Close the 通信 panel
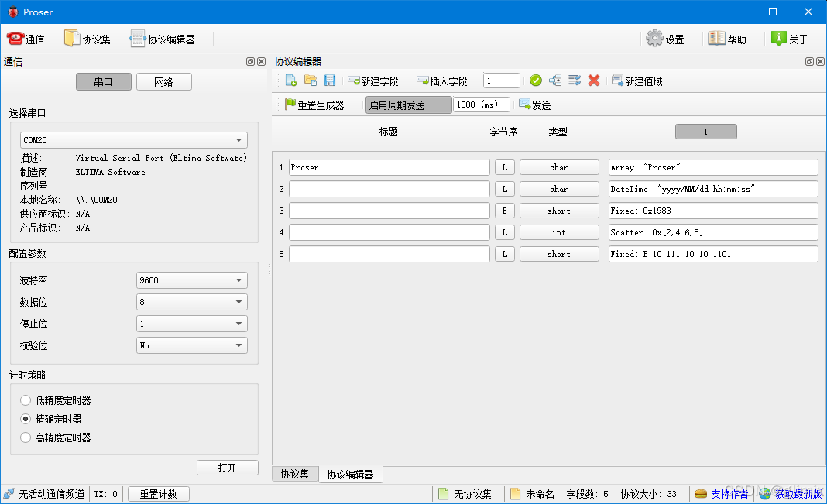The width and height of the screenshot is (827, 504). [261, 62]
